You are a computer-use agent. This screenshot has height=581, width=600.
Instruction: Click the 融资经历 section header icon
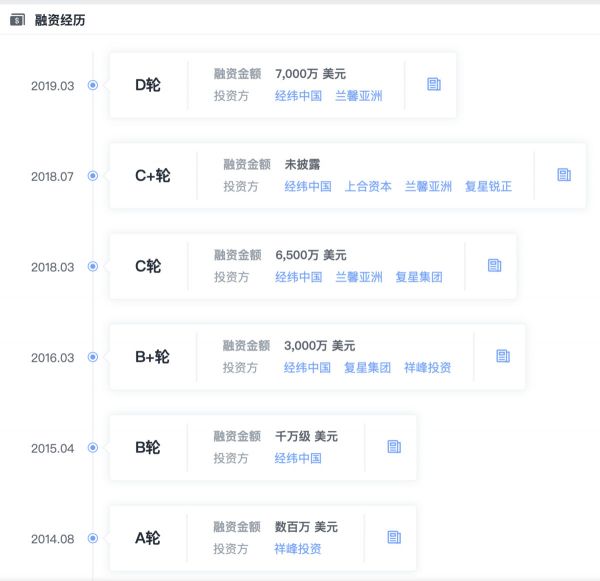pyautogui.click(x=17, y=20)
